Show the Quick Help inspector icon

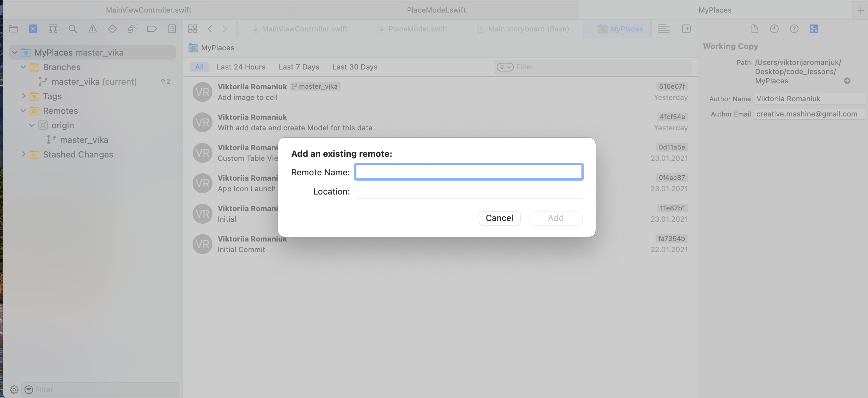pyautogui.click(x=794, y=29)
